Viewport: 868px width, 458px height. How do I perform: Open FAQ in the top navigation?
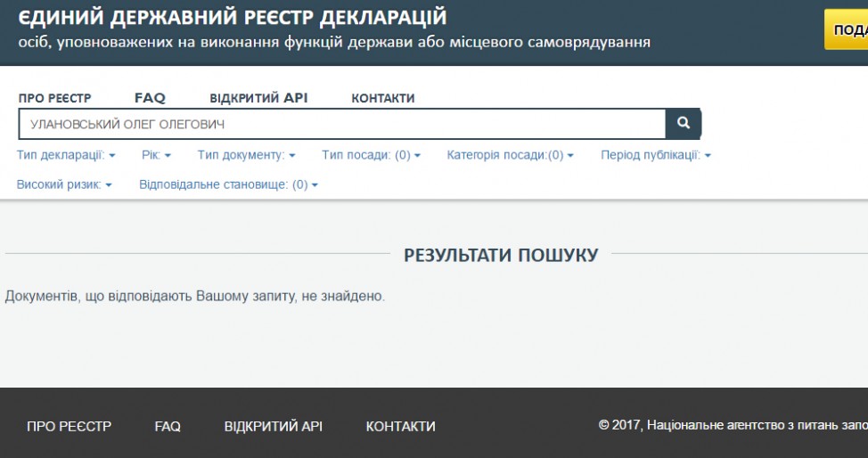point(150,98)
